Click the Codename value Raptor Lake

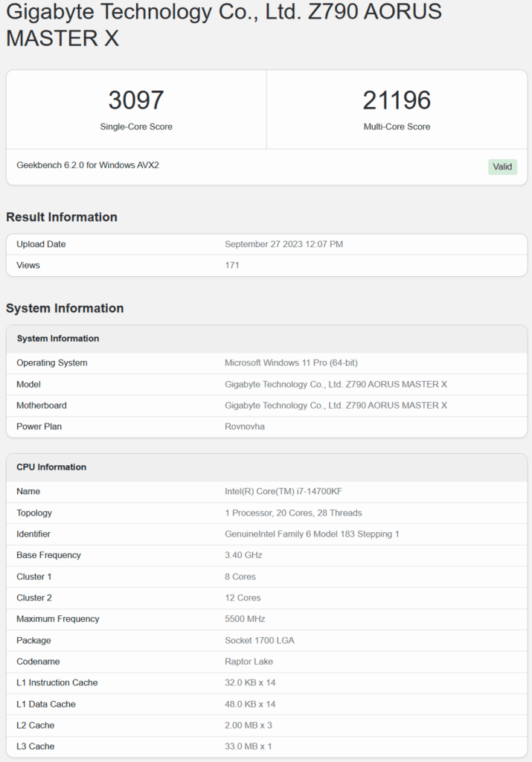point(249,662)
